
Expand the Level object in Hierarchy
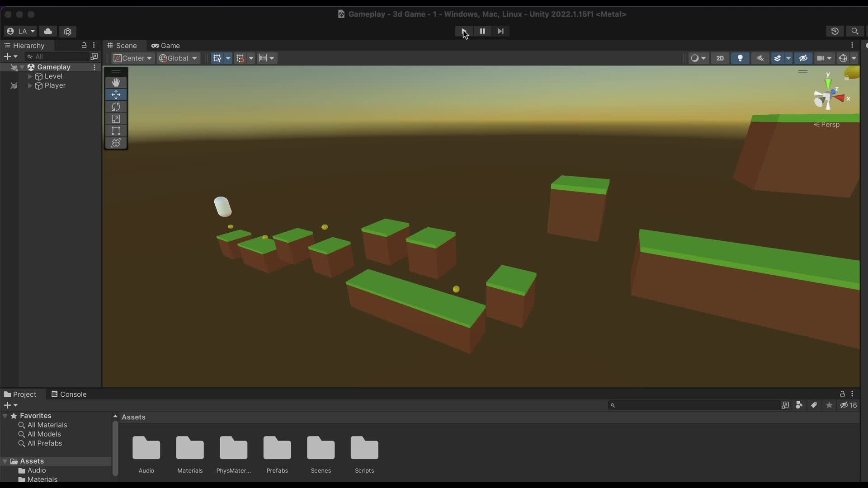click(29, 76)
